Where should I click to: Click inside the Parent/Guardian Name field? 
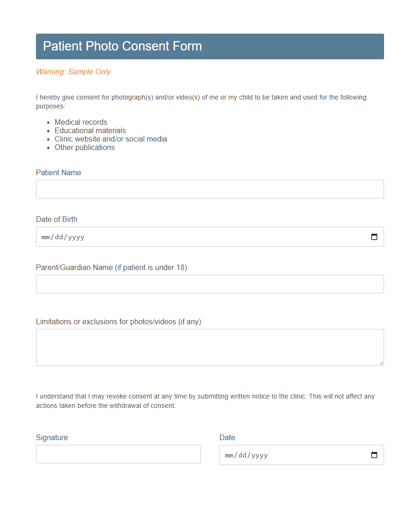210,284
